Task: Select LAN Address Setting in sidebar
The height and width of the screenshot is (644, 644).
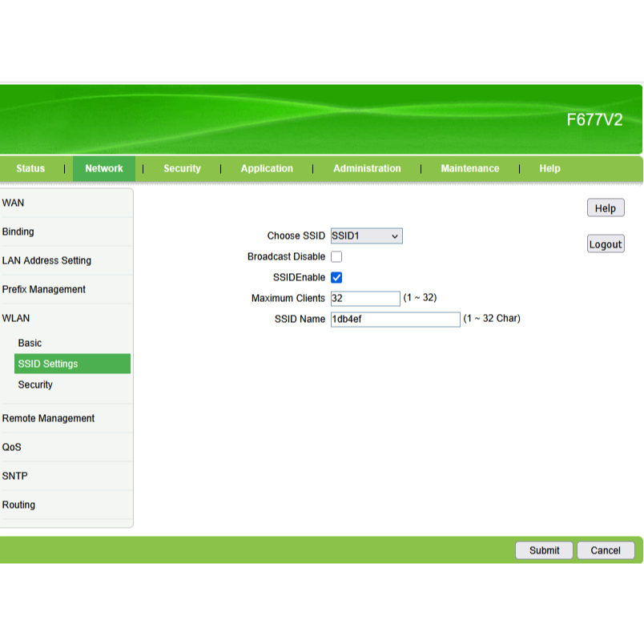Action: (x=46, y=261)
